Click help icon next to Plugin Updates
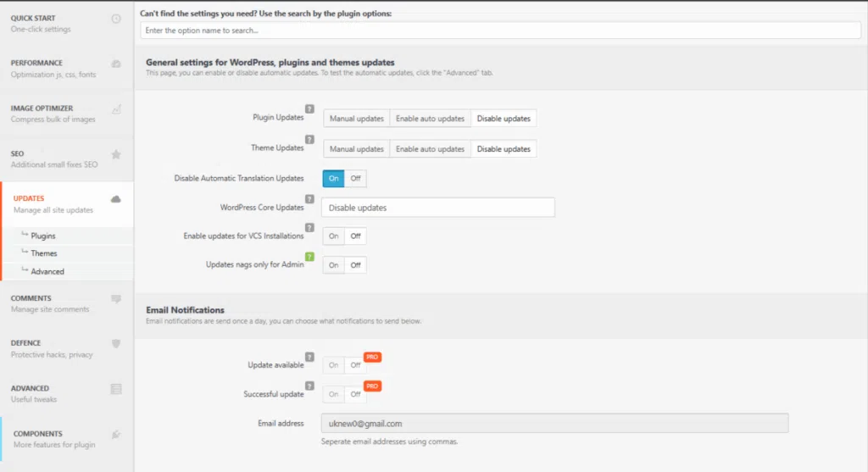This screenshot has height=472, width=868. click(x=309, y=109)
